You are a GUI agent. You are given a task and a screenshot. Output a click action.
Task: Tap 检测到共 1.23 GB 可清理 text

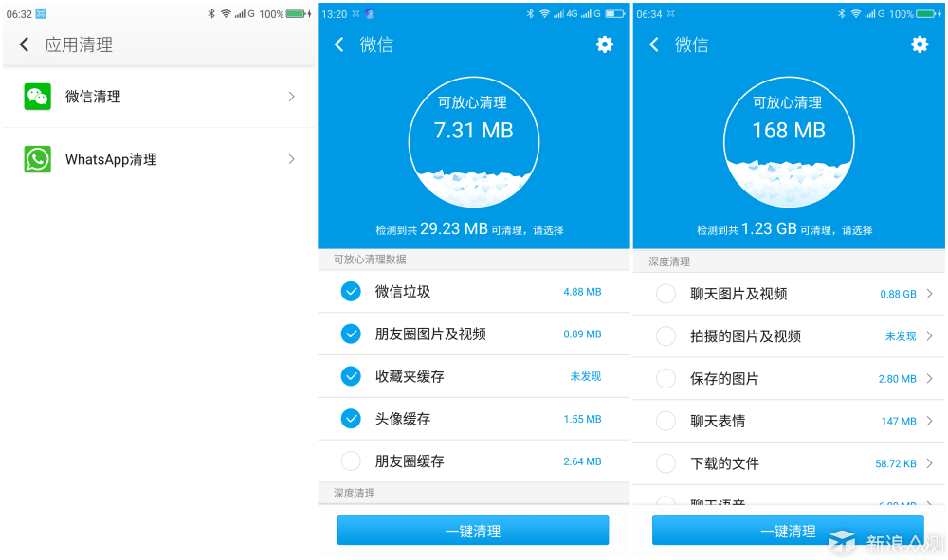pos(785,229)
